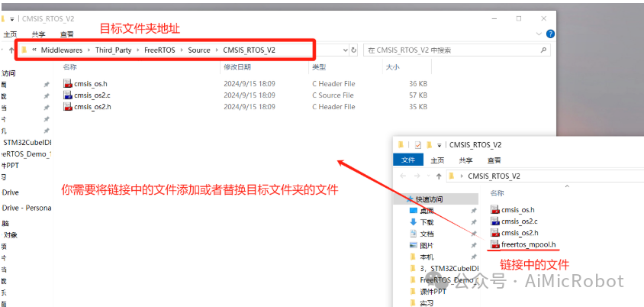Viewport: 644px width, 307px height.
Task: Open address bar history dropdown
Action: click(x=346, y=50)
